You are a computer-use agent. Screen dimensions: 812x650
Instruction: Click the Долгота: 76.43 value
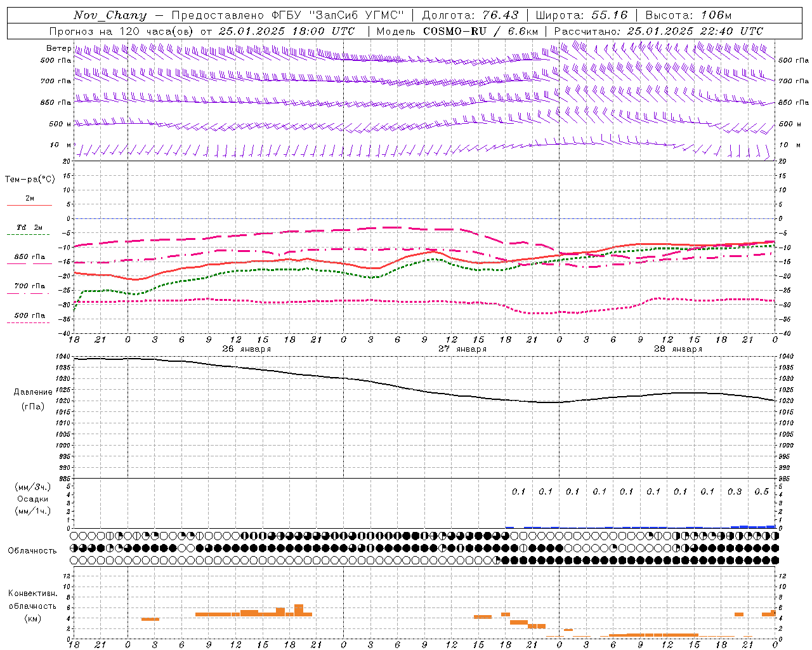pyautogui.click(x=470, y=15)
